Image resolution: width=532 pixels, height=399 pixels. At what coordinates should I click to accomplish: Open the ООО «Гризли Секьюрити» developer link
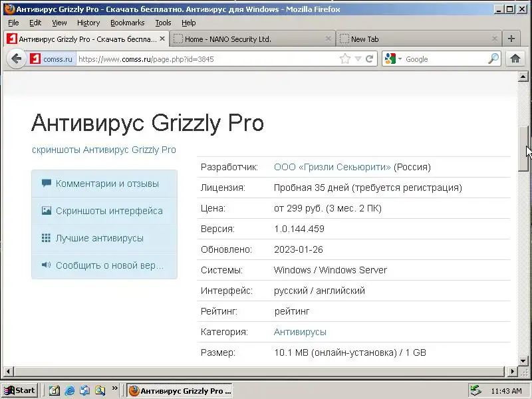[x=332, y=167]
